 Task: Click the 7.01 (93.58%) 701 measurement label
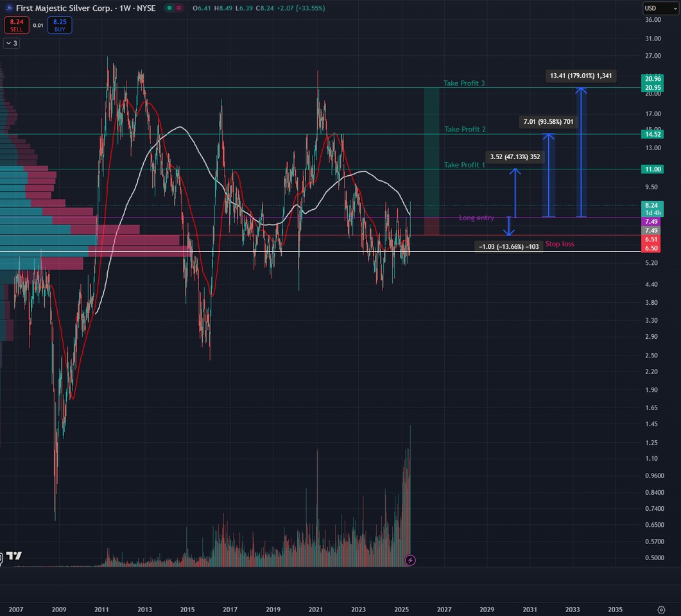click(x=548, y=121)
